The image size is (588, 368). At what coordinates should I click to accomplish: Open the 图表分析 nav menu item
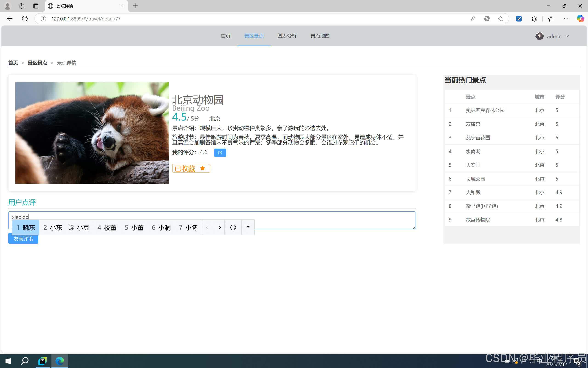tap(287, 36)
